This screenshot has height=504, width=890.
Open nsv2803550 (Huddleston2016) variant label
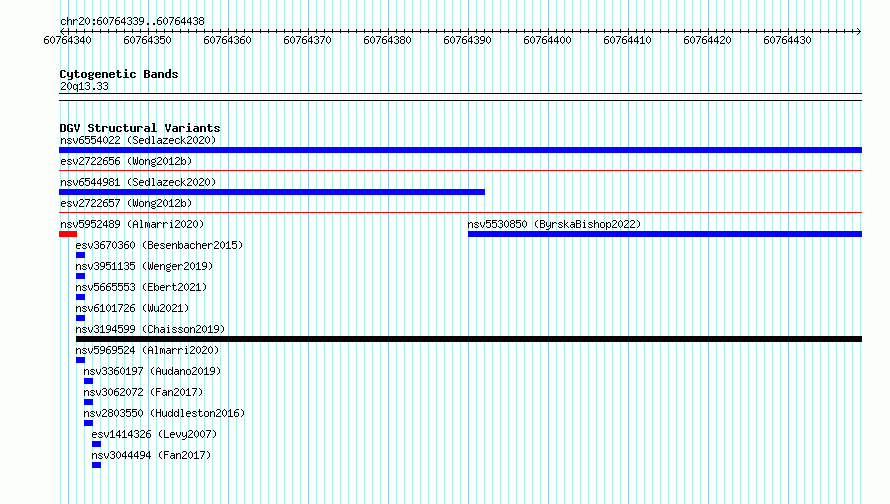[164, 413]
